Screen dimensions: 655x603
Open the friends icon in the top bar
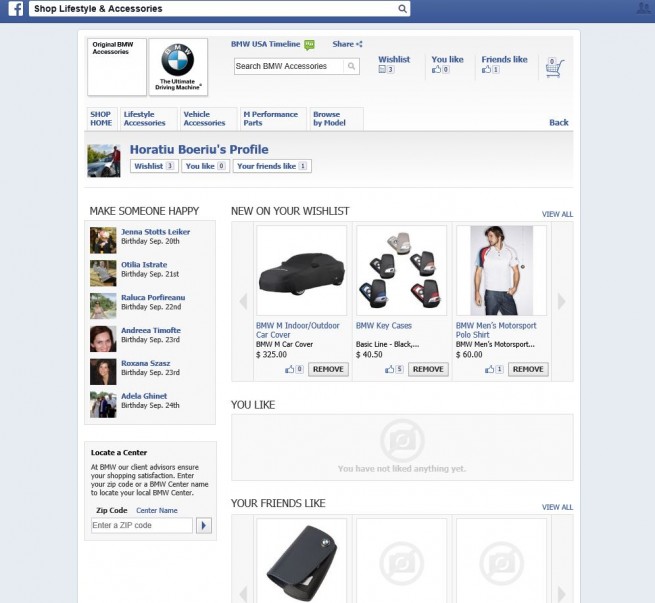click(x=644, y=8)
